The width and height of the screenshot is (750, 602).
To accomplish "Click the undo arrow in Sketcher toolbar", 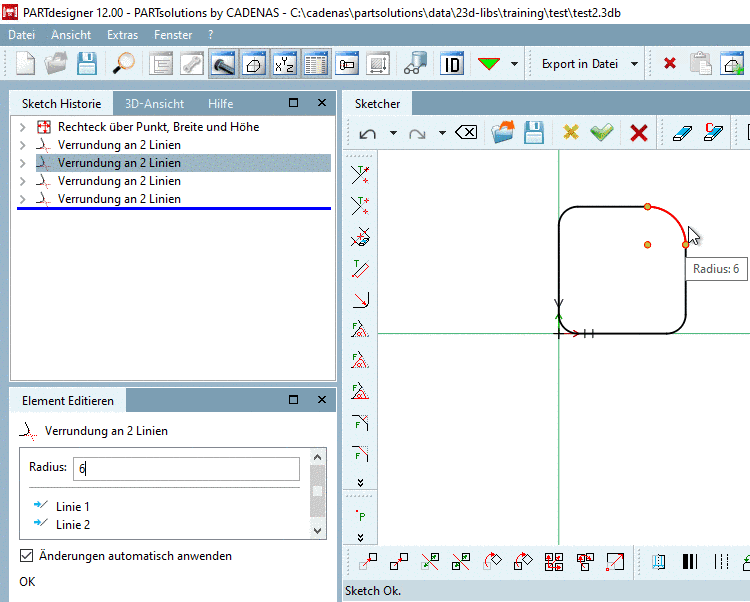I will point(368,133).
